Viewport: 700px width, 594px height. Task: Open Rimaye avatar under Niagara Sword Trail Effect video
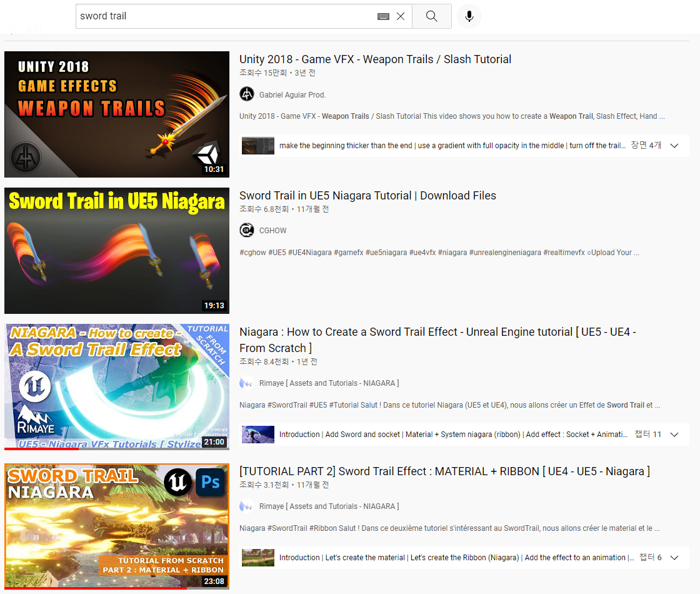click(247, 383)
